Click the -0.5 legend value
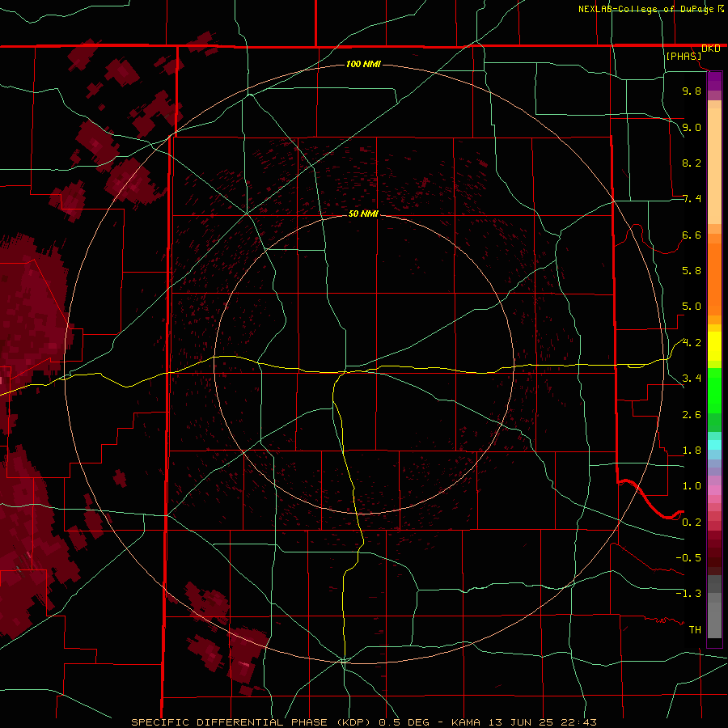728x728 pixels. point(688,558)
